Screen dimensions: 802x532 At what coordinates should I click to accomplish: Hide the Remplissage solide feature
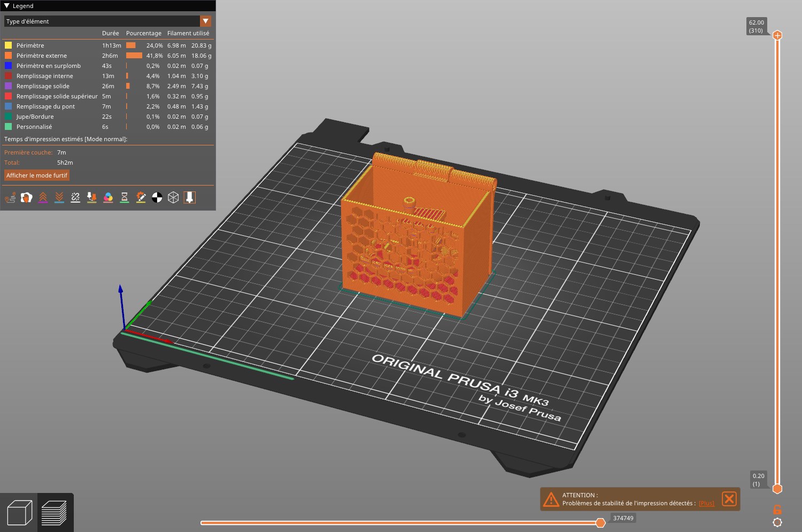click(108, 86)
